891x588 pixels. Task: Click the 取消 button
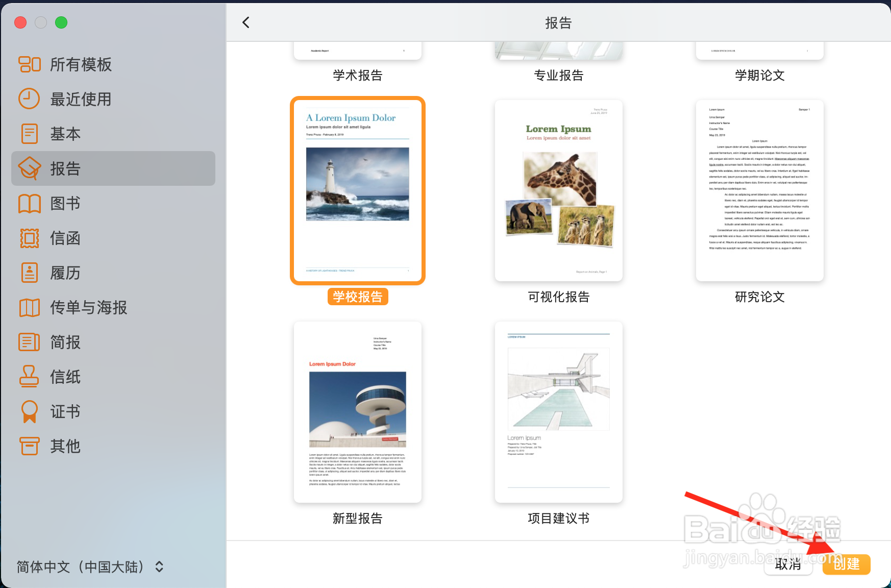788,565
